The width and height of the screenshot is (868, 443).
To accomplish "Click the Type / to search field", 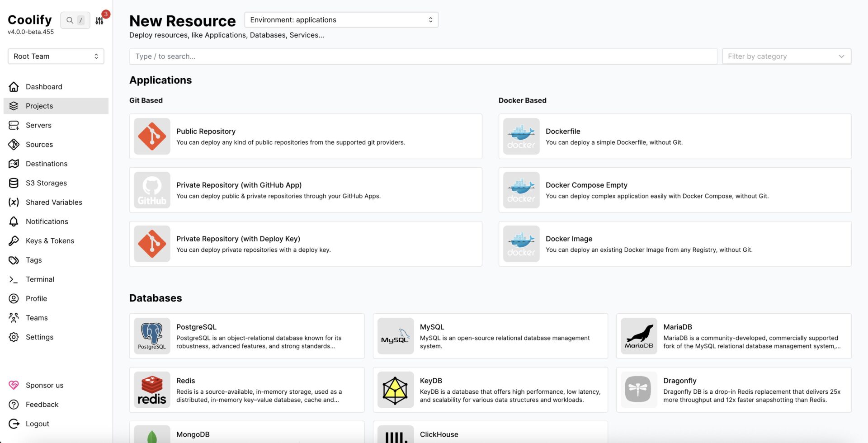I will (x=423, y=56).
